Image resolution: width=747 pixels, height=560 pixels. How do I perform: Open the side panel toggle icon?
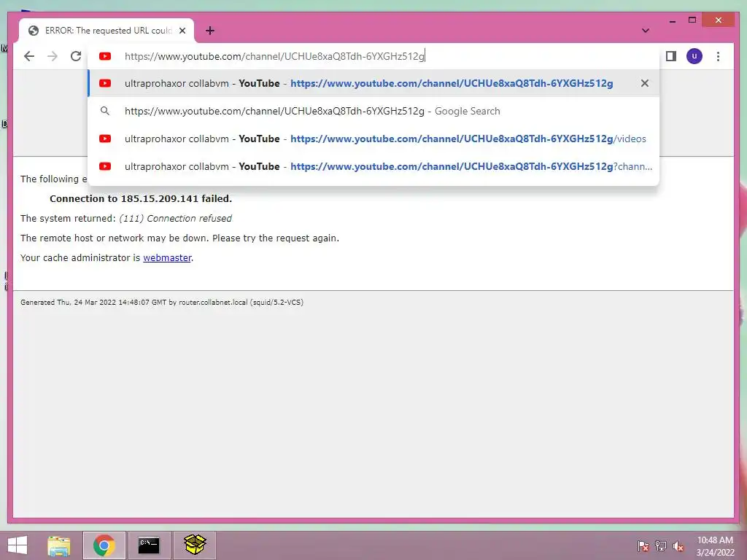[x=671, y=56]
